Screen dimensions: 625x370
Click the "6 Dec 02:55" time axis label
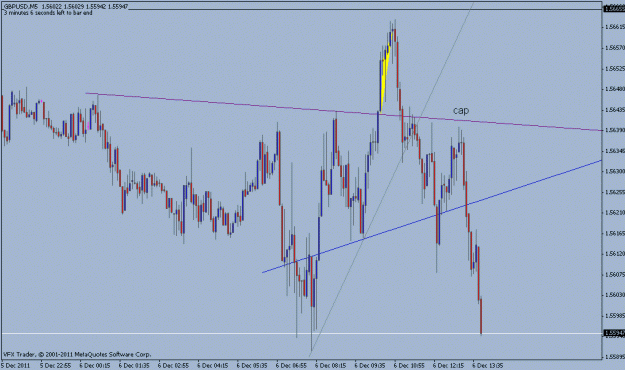coord(173,365)
